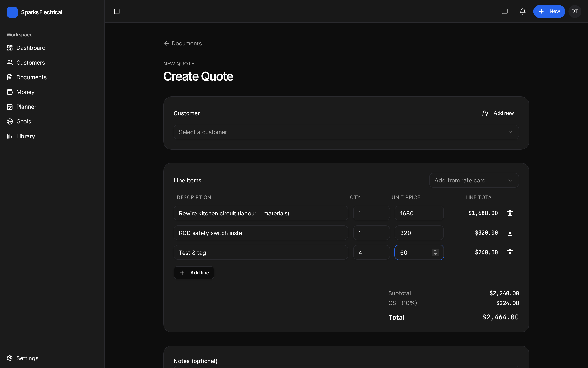Click the UNIT PRICE column header
The height and width of the screenshot is (368, 588).
[x=405, y=197]
